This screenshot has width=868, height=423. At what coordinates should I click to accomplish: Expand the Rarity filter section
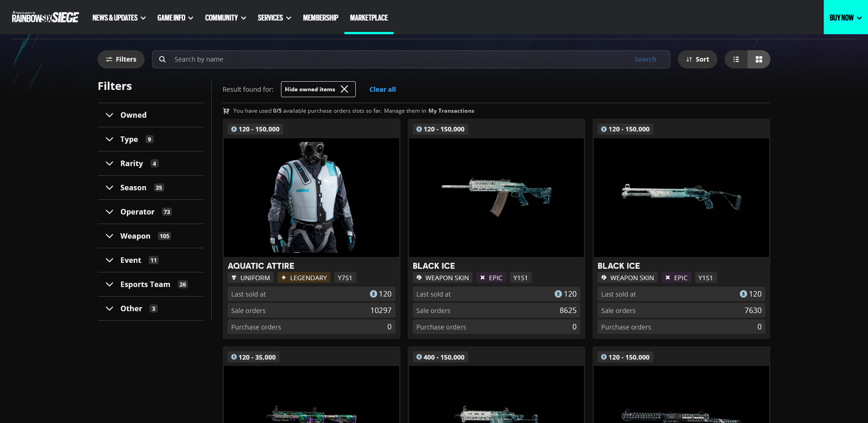(151, 163)
